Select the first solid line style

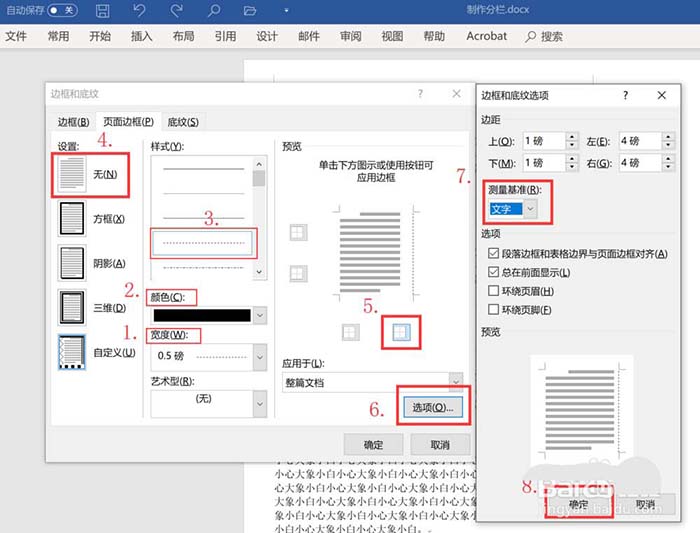pos(203,169)
